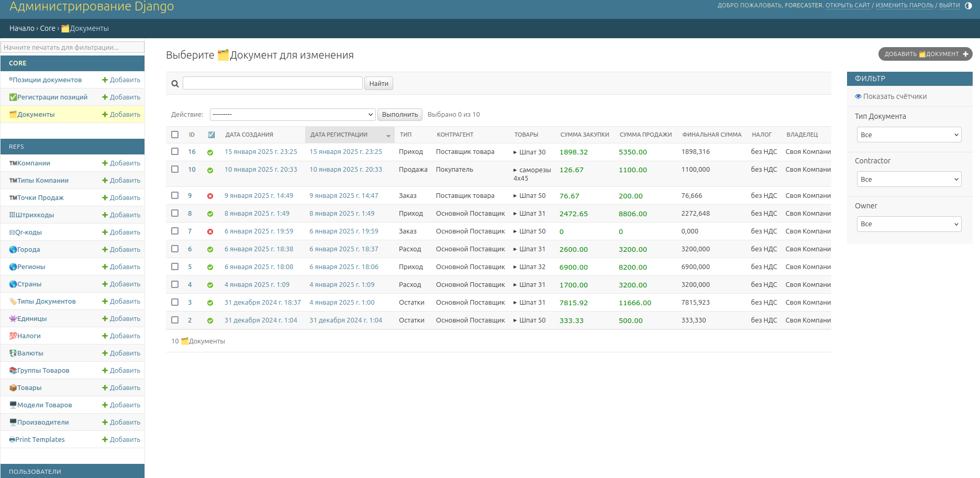Click plus icon beside Позиции документов Добавить

coord(105,80)
